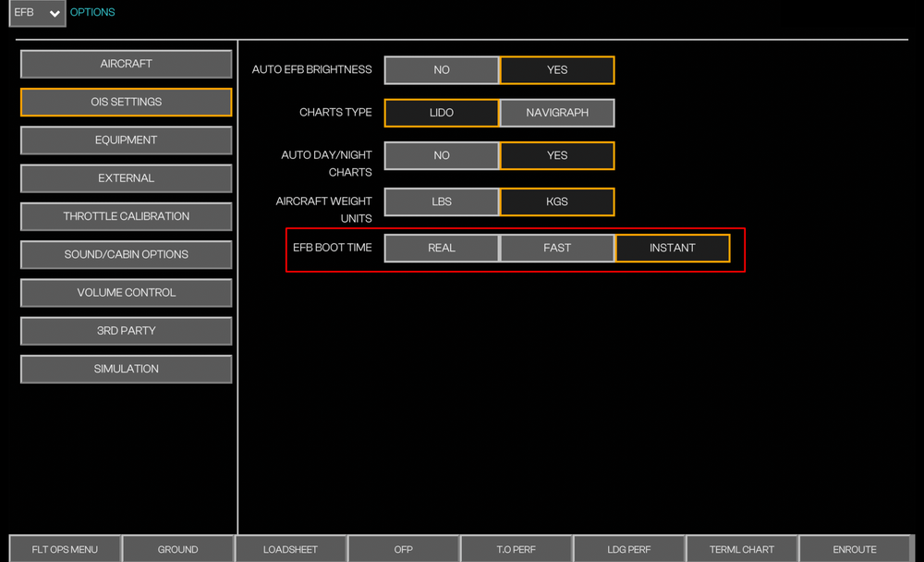This screenshot has width=924, height=562.
Task: Set EFB boot time to FAST
Action: tap(557, 248)
